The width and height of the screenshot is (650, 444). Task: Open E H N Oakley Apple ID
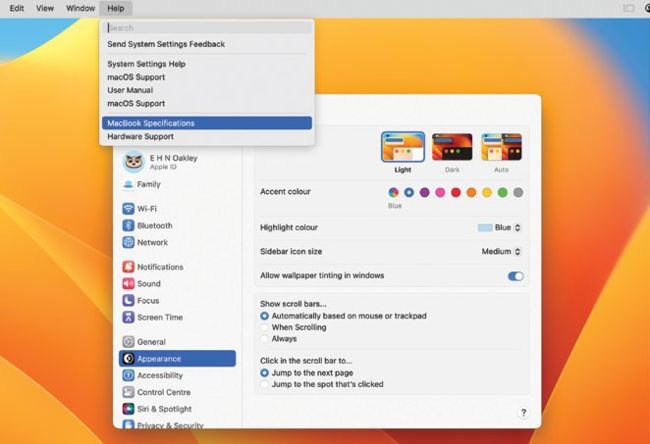point(173,162)
